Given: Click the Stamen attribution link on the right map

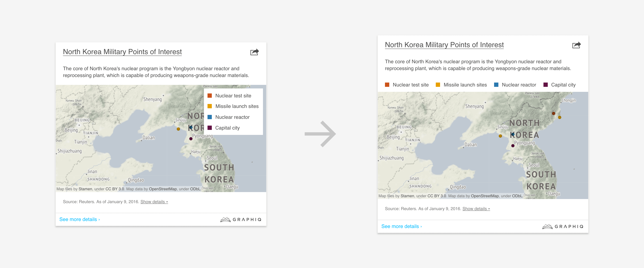Looking at the screenshot, I should (407, 196).
